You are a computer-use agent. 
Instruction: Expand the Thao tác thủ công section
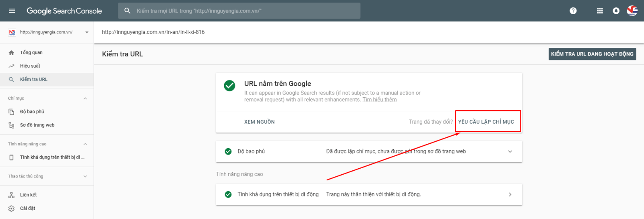85,176
